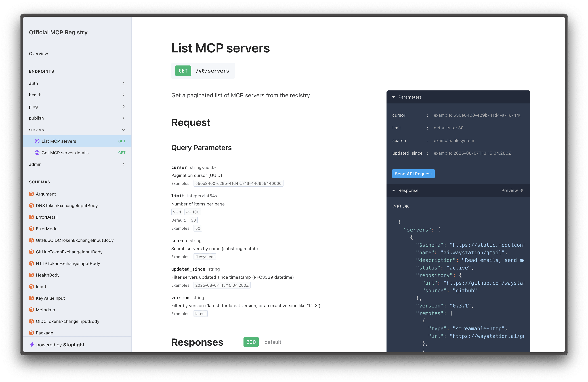Click the OIDCTokenExchangeInputBody cube icon
The image size is (588, 382).
click(31, 321)
